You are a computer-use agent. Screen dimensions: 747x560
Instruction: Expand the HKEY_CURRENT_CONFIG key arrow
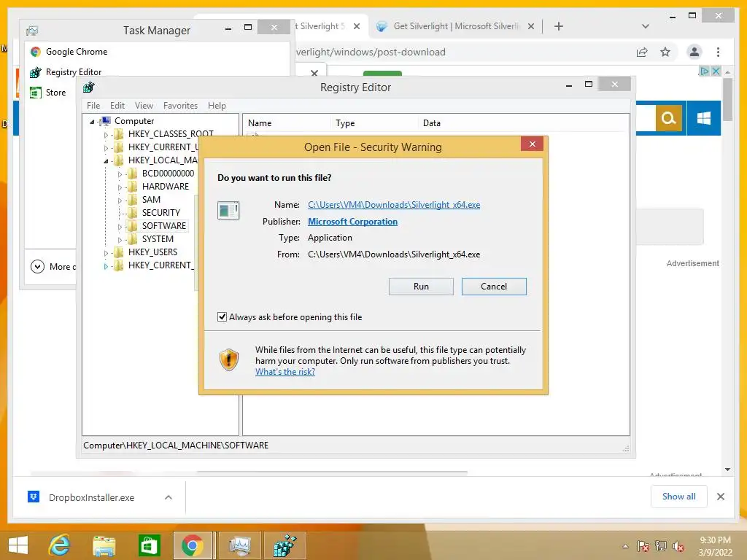[x=106, y=266]
